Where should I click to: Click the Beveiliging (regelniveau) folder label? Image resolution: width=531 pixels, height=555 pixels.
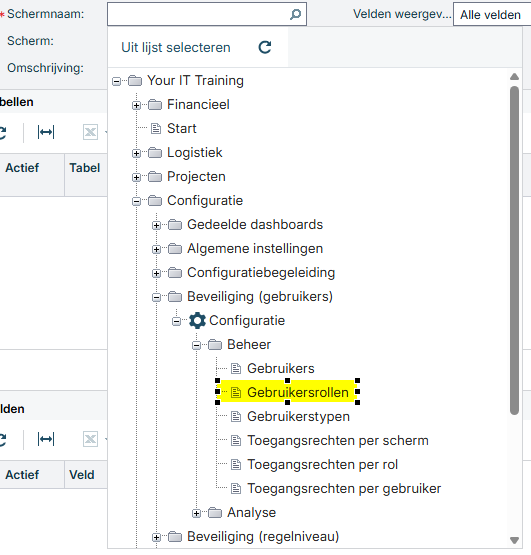(x=263, y=537)
